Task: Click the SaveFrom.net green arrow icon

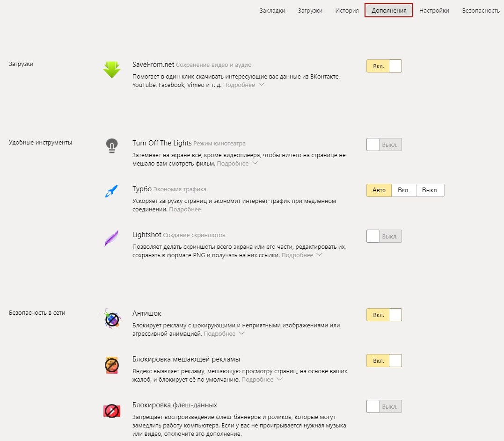Action: 112,70
